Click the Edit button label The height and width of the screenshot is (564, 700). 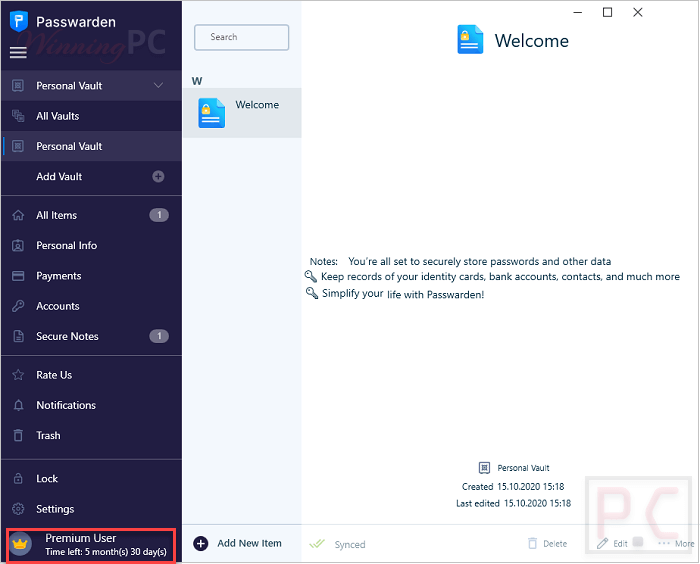pyautogui.click(x=620, y=544)
